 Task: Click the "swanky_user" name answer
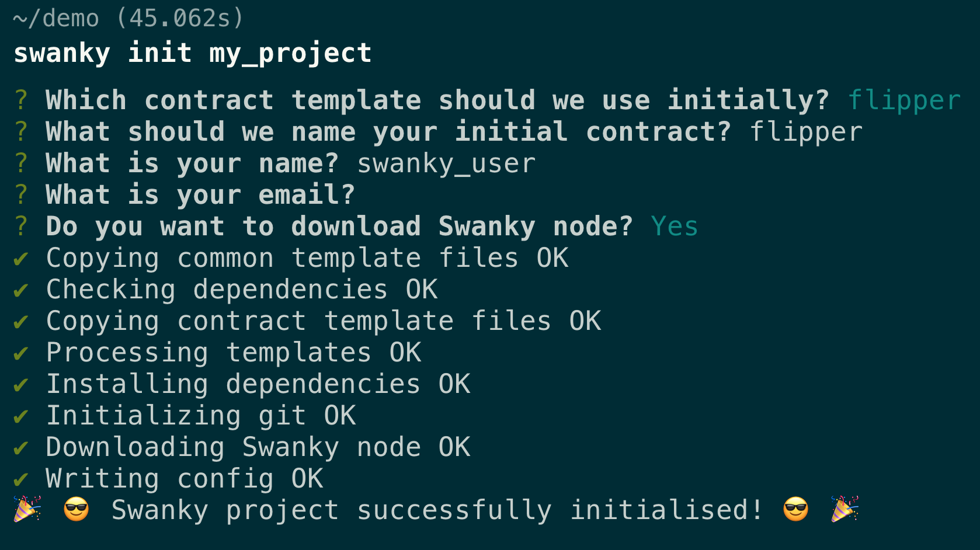coord(446,163)
